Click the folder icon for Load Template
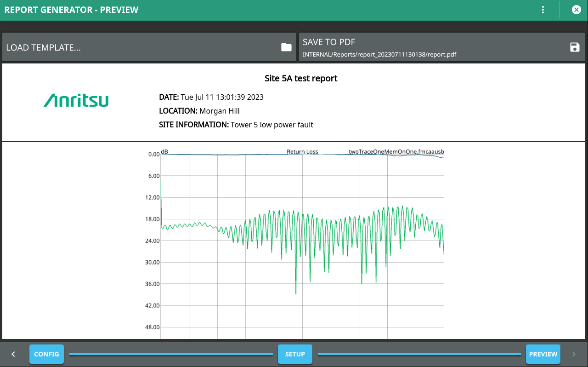The image size is (588, 367). tap(286, 47)
